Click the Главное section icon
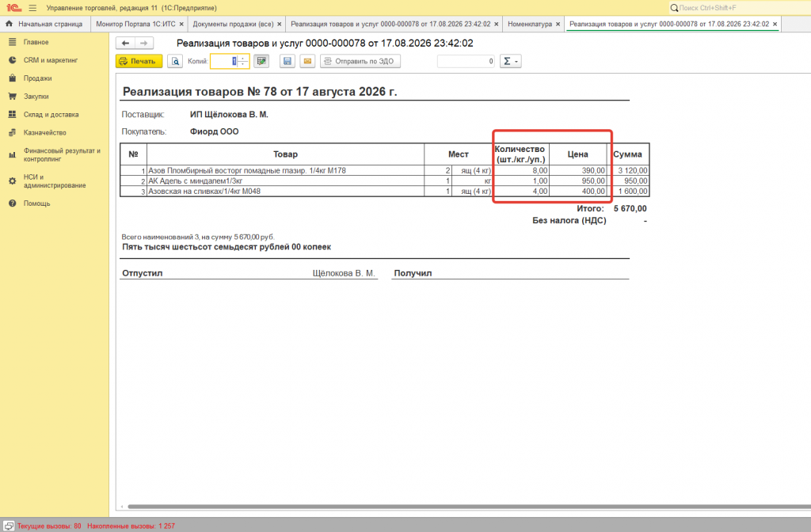Screen dimensions: 811x532 [13, 42]
